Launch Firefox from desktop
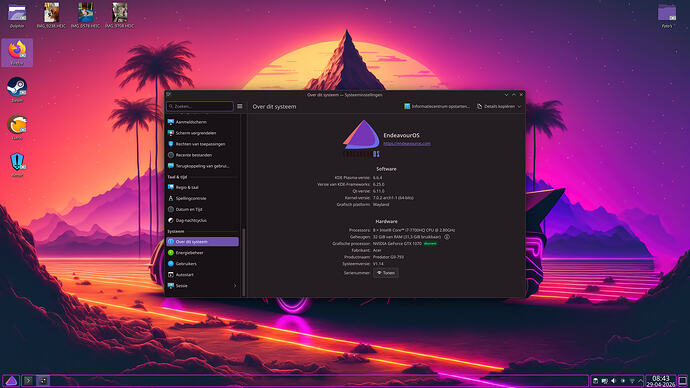This screenshot has height=388, width=690. [17, 53]
